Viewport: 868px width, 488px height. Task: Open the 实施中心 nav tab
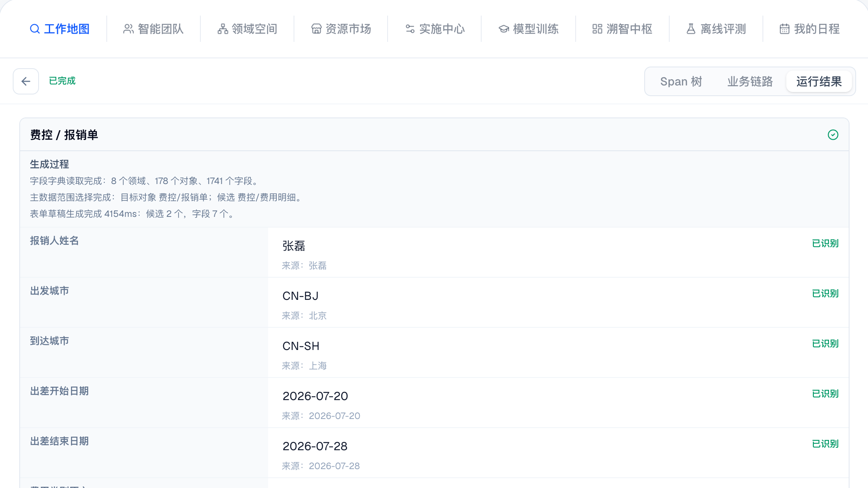tap(434, 29)
